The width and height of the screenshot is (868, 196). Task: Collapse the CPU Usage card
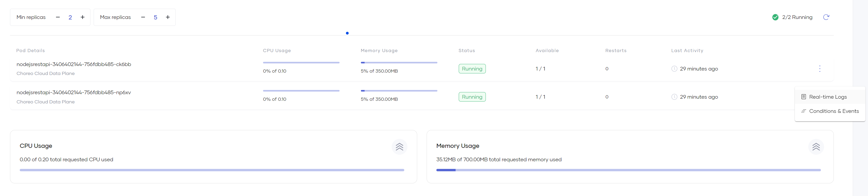pyautogui.click(x=399, y=147)
